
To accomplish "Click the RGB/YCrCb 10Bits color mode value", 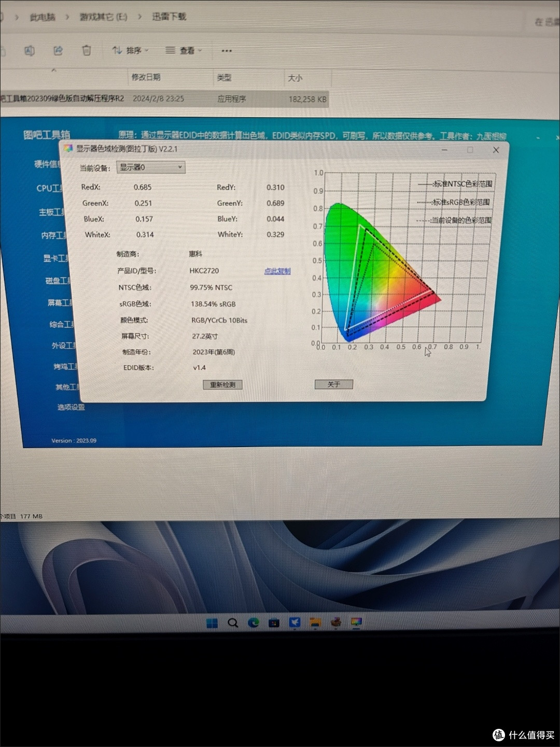I will pos(219,321).
